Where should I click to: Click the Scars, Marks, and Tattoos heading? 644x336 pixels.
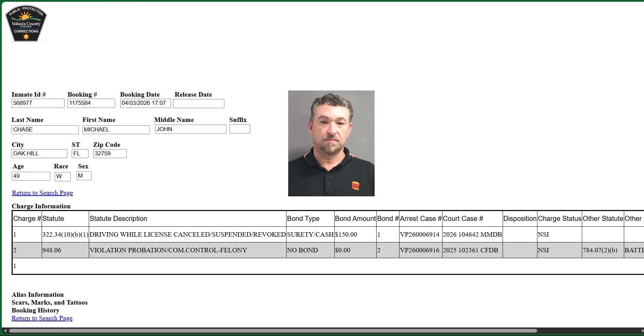coord(50,303)
